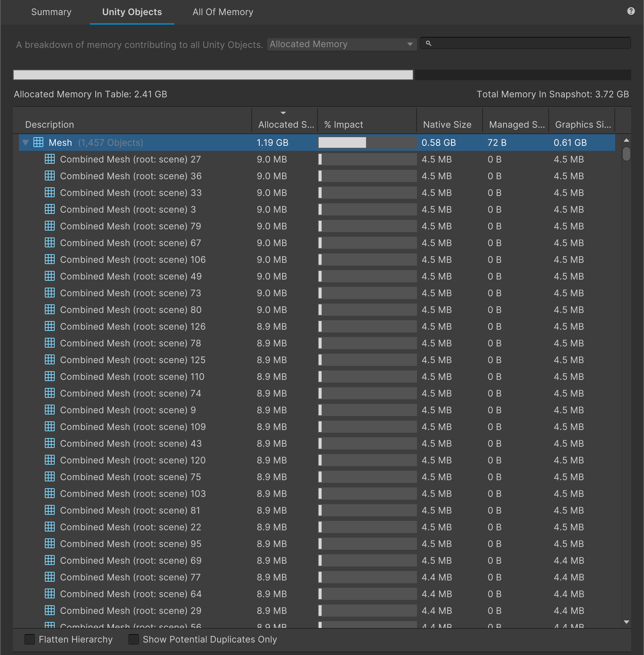The height and width of the screenshot is (655, 644).
Task: Click Mesh row 0.58 GB native size
Action: click(439, 142)
